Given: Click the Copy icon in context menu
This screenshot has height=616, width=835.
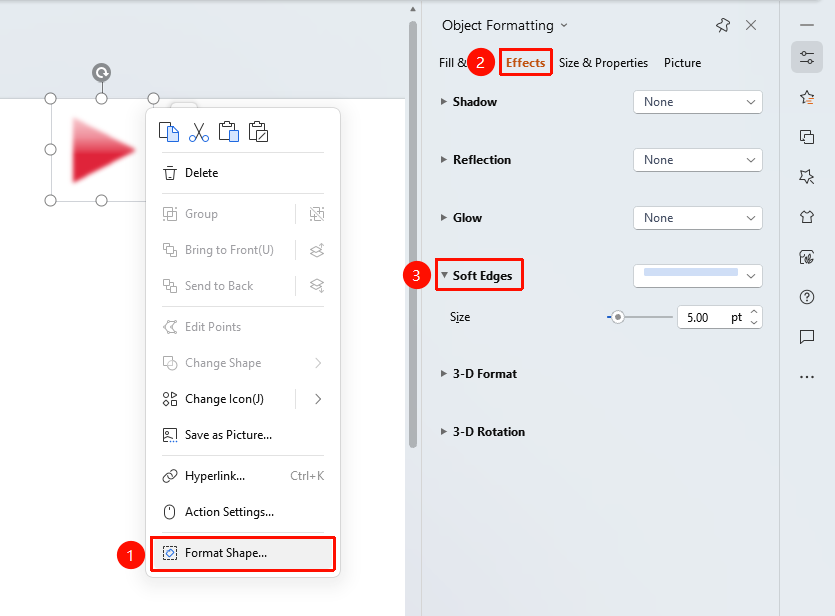Looking at the screenshot, I should click(x=169, y=132).
